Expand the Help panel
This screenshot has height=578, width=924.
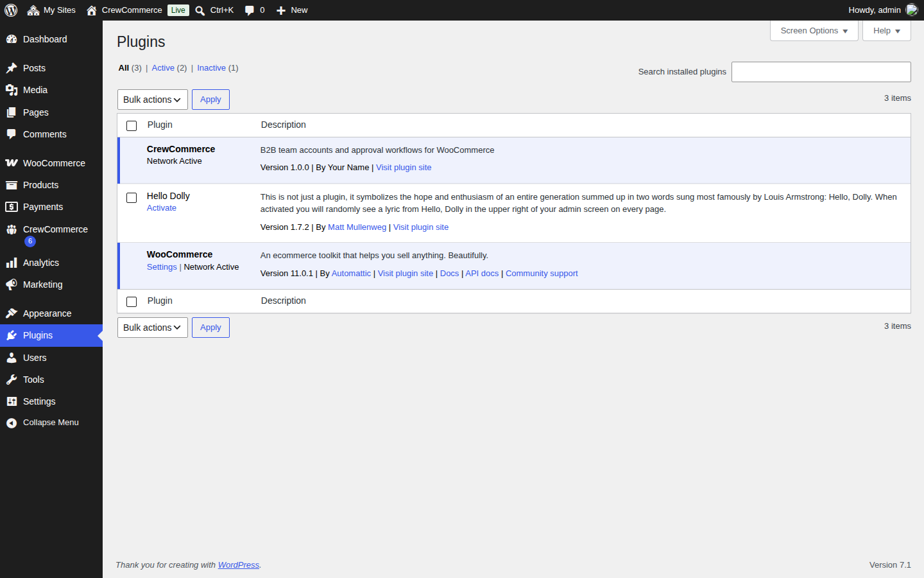(x=887, y=31)
